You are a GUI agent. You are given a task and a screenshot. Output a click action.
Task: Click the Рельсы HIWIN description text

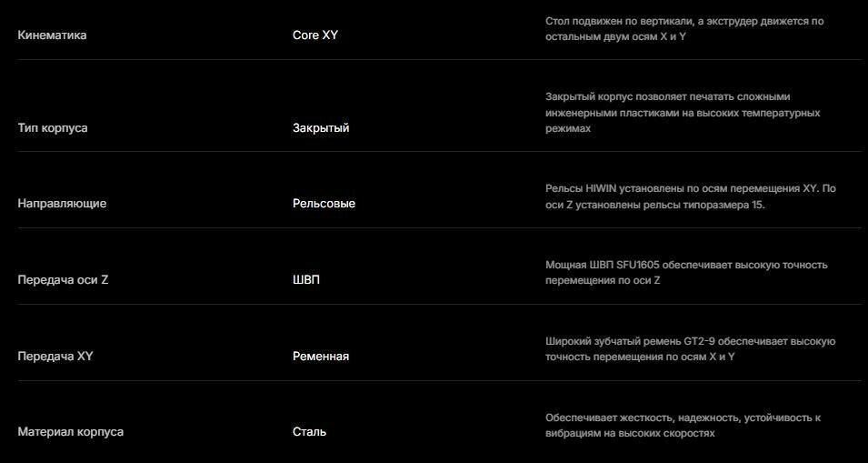(690, 196)
